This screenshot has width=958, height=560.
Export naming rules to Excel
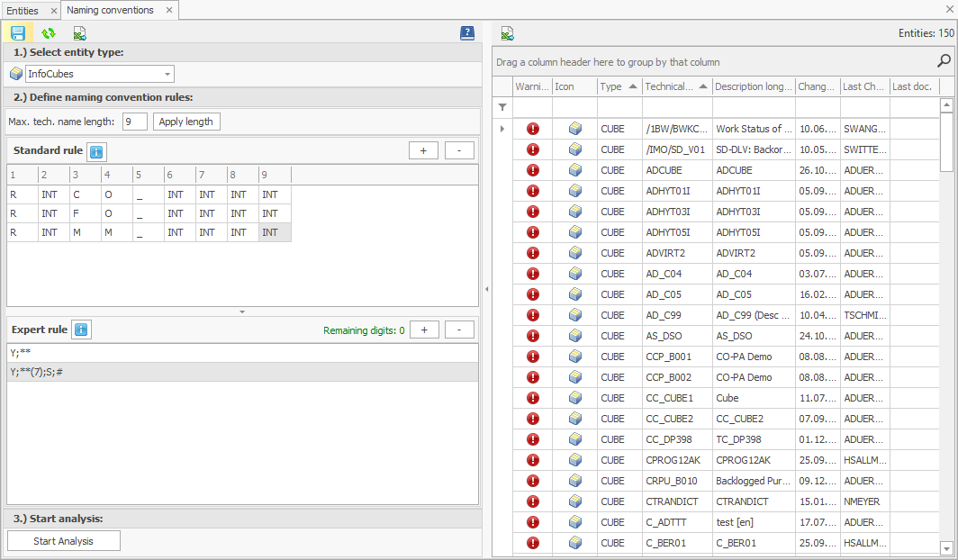(x=78, y=32)
